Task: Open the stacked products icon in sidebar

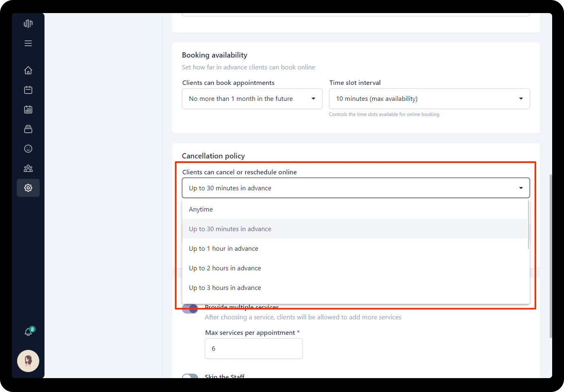Action: (28, 129)
